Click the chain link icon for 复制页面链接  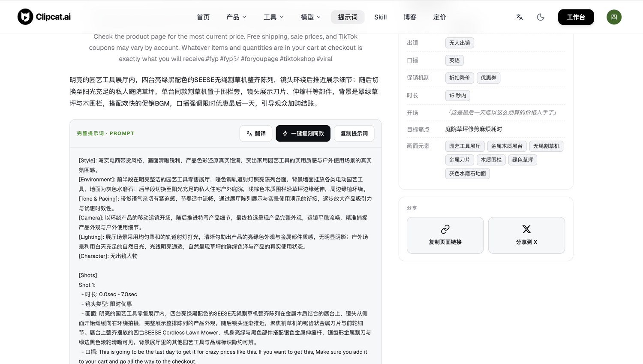point(445,229)
